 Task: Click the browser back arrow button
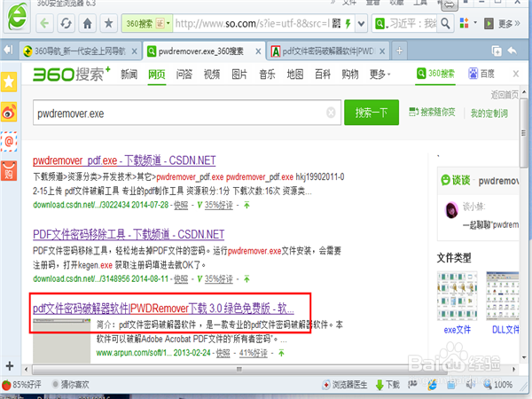[44, 23]
